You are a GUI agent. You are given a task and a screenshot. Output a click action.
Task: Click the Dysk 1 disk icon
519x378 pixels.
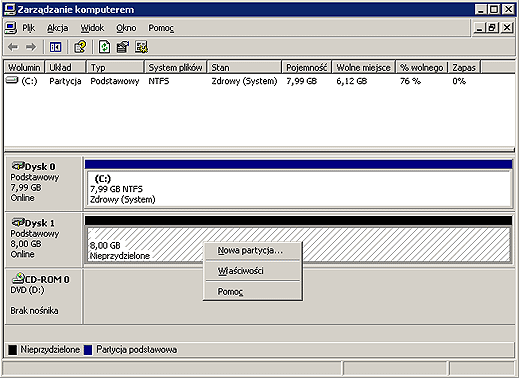point(18,222)
